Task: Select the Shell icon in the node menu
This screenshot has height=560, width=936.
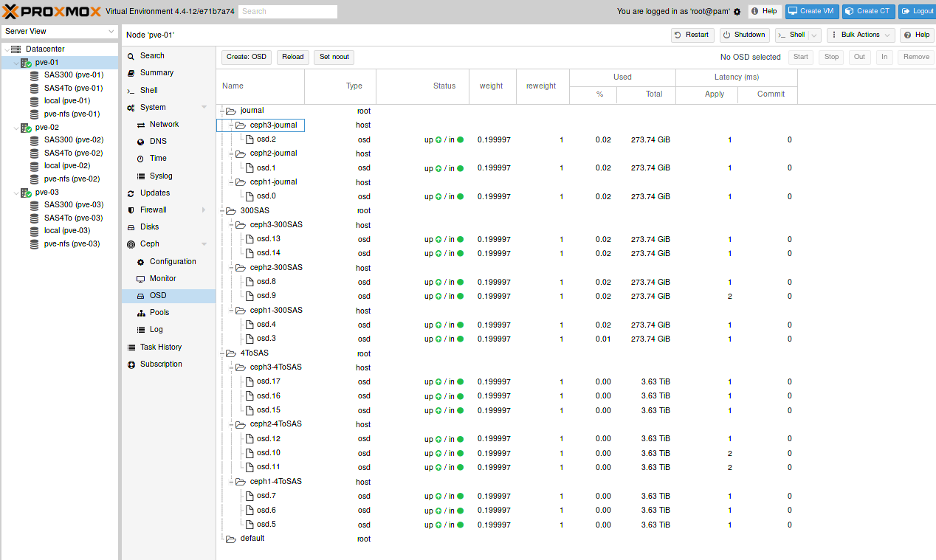Action: [x=133, y=89]
